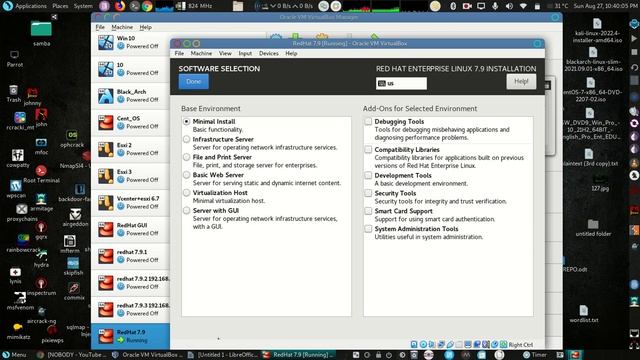Check System Administration Tools add-on
Screen dimensions: 640x360
[x=368, y=229]
